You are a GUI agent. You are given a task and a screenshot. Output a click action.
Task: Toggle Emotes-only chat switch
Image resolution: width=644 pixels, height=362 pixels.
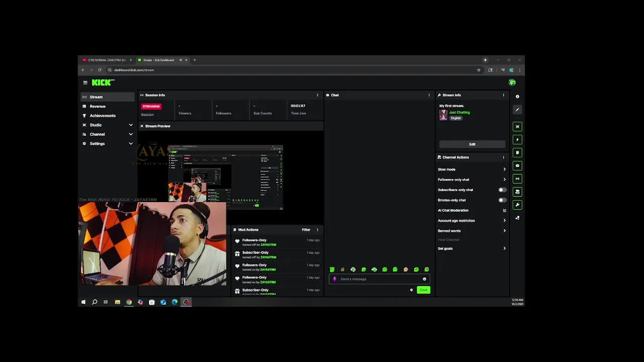pos(502,200)
